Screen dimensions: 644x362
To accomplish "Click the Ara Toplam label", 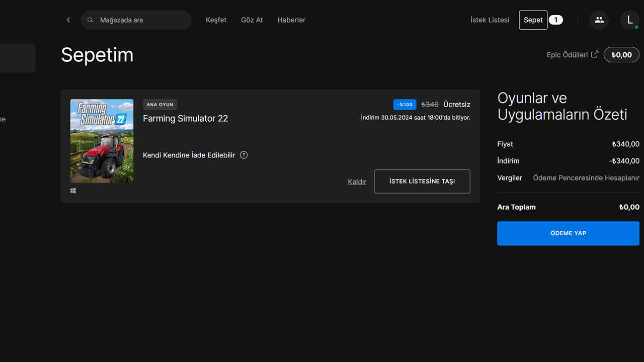I will click(x=516, y=207).
